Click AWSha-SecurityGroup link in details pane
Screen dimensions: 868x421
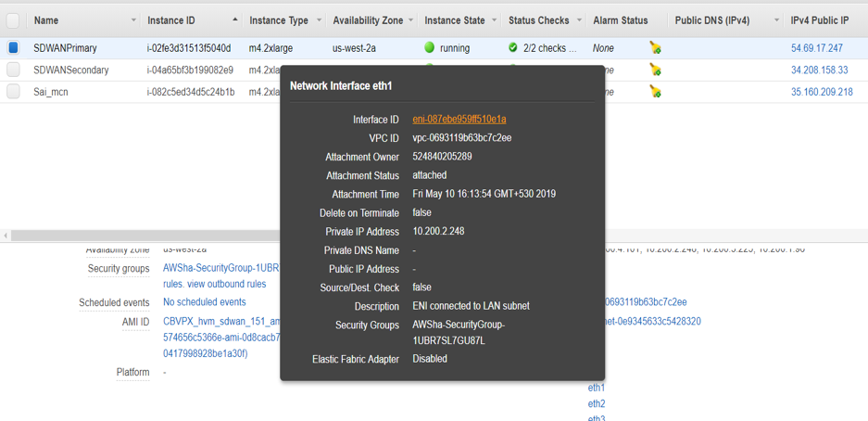[x=222, y=268]
